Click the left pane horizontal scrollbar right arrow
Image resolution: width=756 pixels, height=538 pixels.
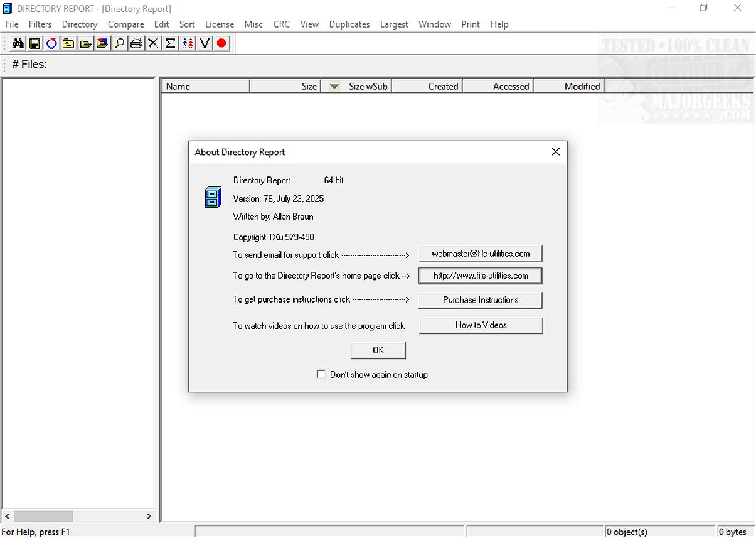[149, 516]
